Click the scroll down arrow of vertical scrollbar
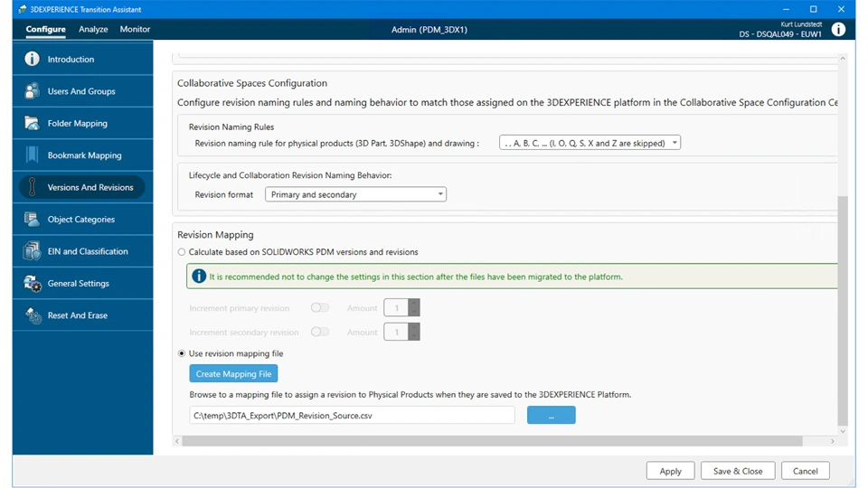 843,431
